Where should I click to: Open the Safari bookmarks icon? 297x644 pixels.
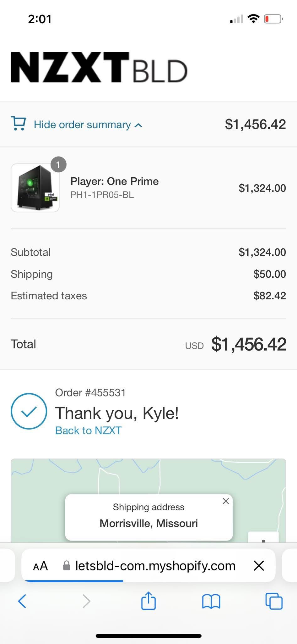pyautogui.click(x=211, y=602)
